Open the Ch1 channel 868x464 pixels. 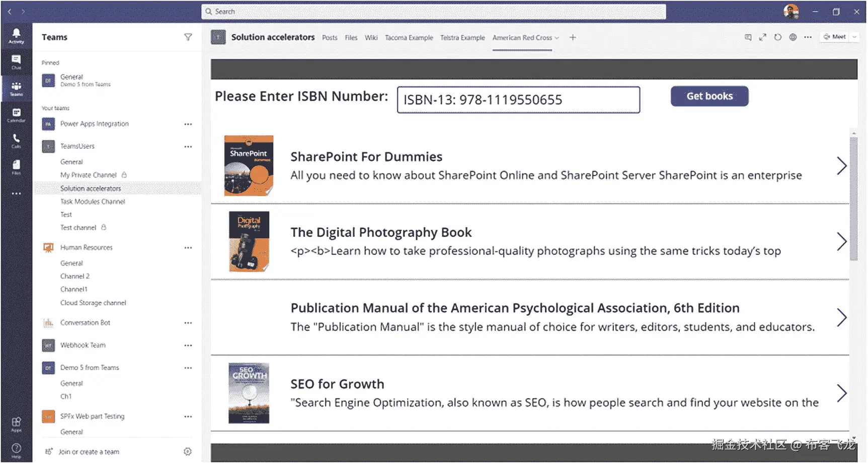point(66,397)
